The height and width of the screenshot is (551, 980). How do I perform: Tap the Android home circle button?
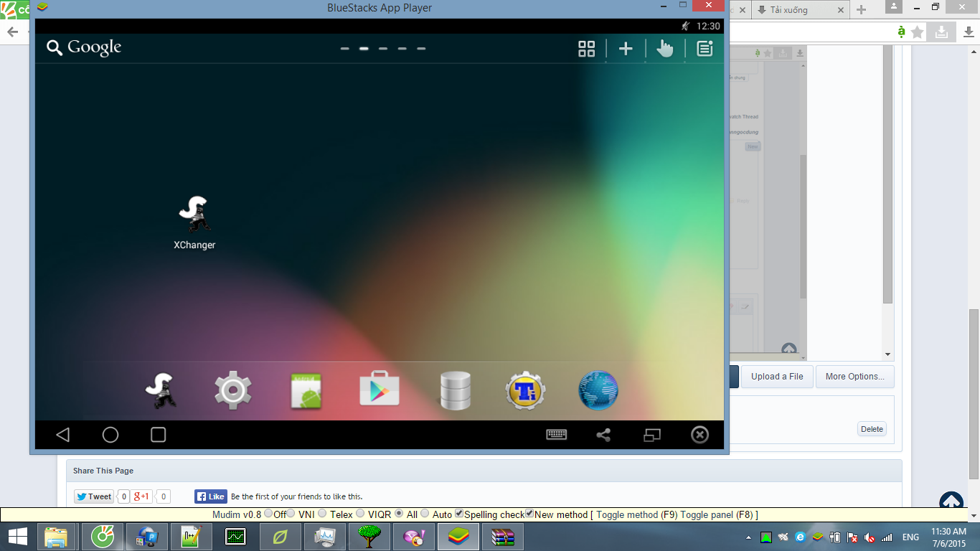point(110,435)
